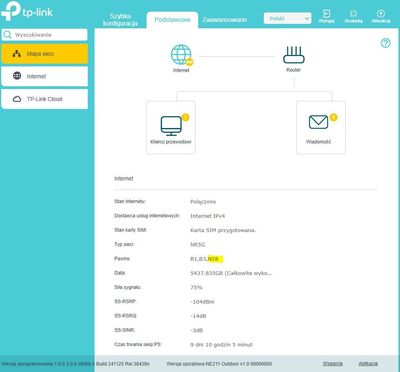Click the messages count badge
The image size is (400, 372).
[x=333, y=117]
